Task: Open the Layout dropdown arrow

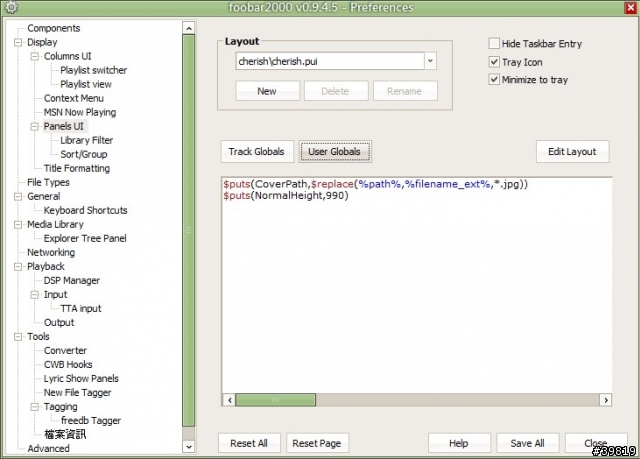Action: coord(430,61)
